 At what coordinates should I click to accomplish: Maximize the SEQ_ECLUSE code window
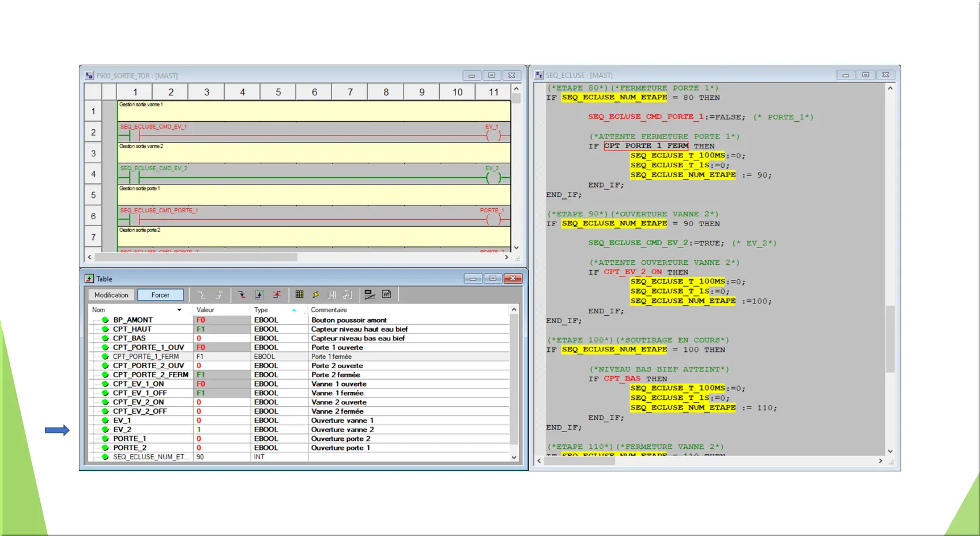pyautogui.click(x=866, y=75)
